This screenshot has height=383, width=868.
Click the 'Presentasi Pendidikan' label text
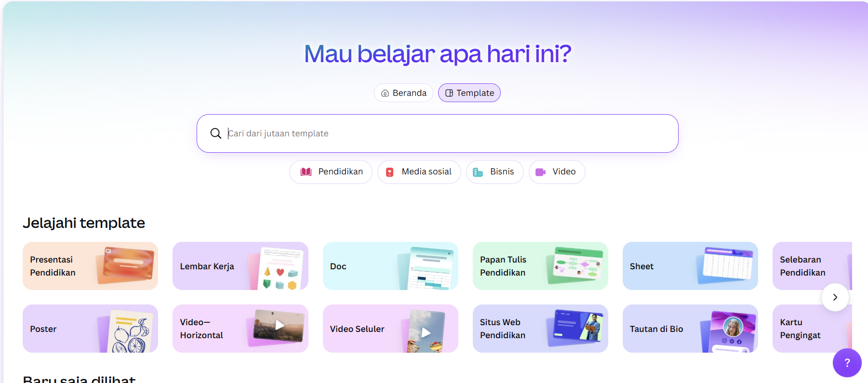pyautogui.click(x=53, y=266)
